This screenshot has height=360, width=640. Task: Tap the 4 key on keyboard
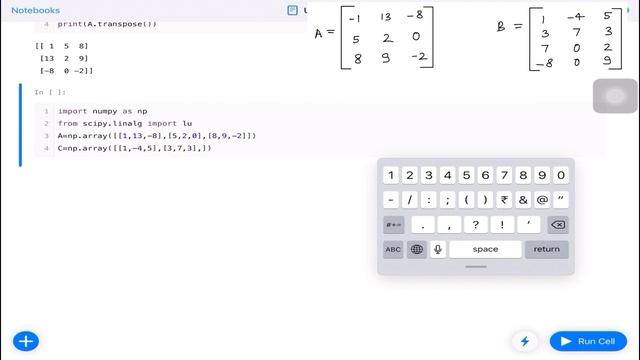coord(448,175)
